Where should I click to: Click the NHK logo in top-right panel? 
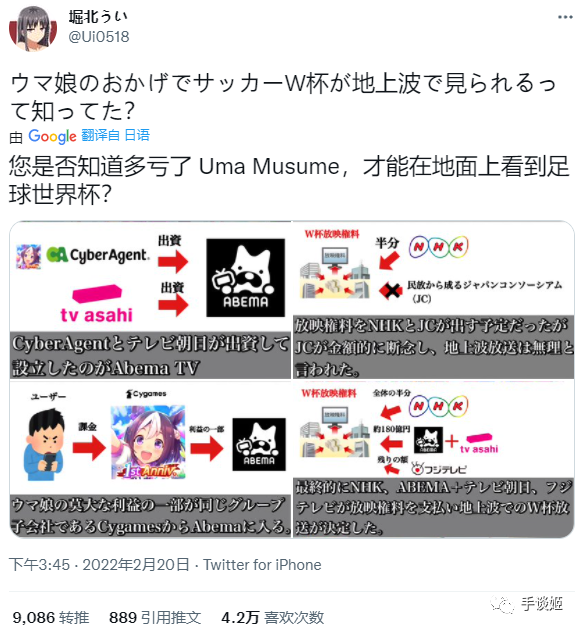click(438, 247)
